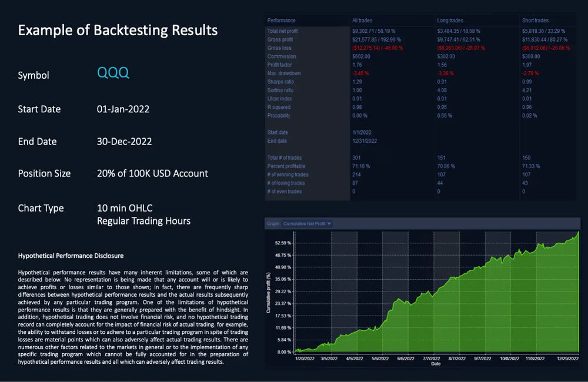Select the Total net profit row label
The width and height of the screenshot is (588, 382).
[284, 31]
